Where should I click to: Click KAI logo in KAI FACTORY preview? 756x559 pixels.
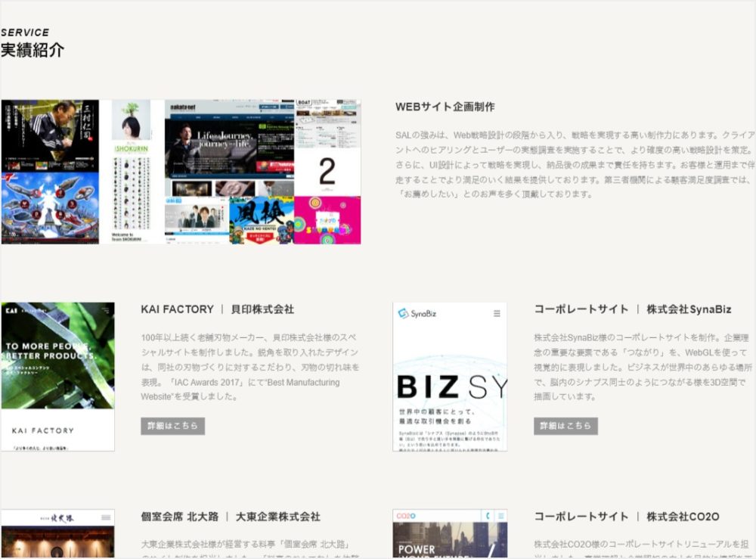click(11, 310)
